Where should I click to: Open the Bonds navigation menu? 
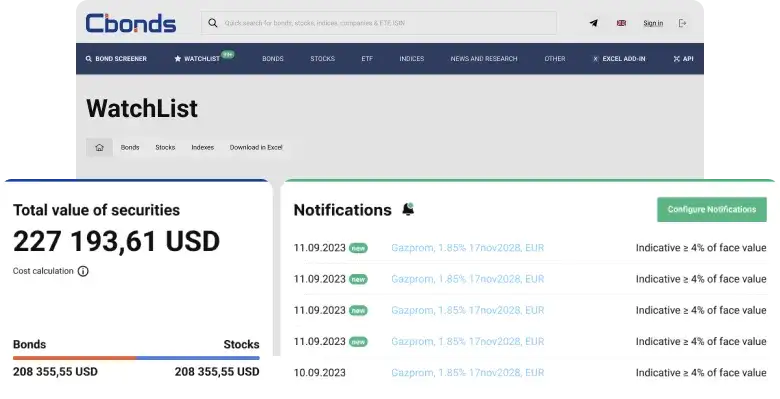pos(273,59)
